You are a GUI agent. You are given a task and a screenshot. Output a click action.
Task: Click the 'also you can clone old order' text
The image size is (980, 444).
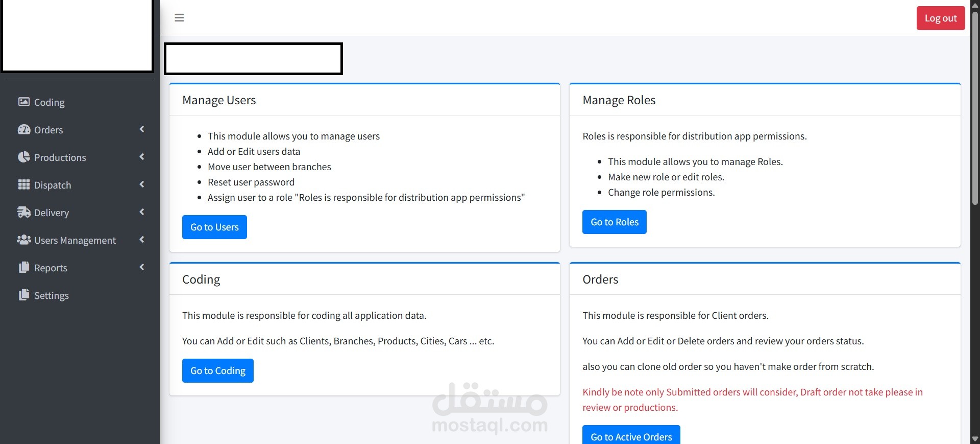[x=728, y=366]
